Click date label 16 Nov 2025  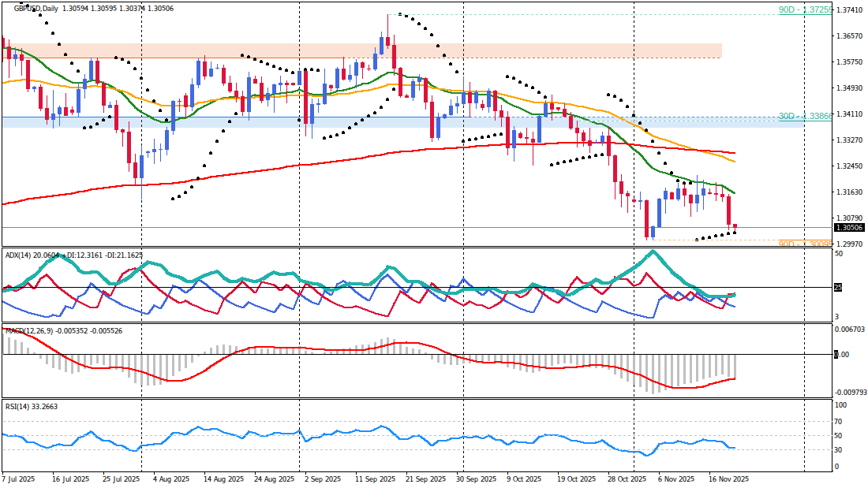tap(728, 479)
